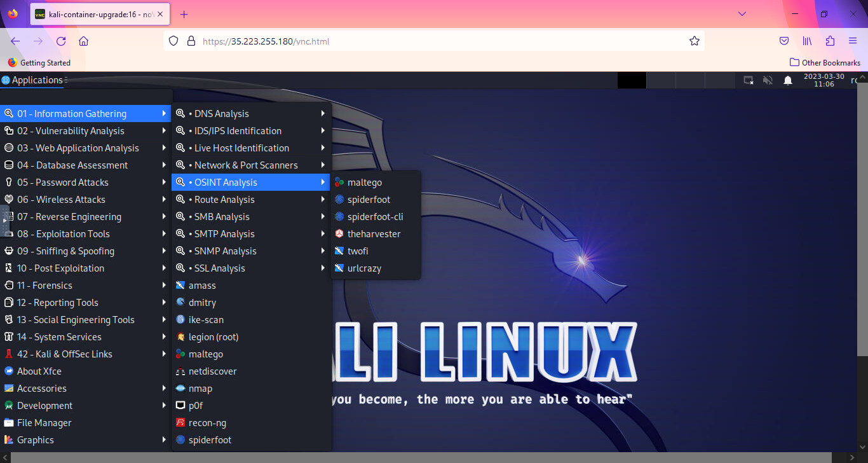Expand SSL Analysis submenu arrow
Image resolution: width=868 pixels, height=463 pixels.
pyautogui.click(x=323, y=268)
